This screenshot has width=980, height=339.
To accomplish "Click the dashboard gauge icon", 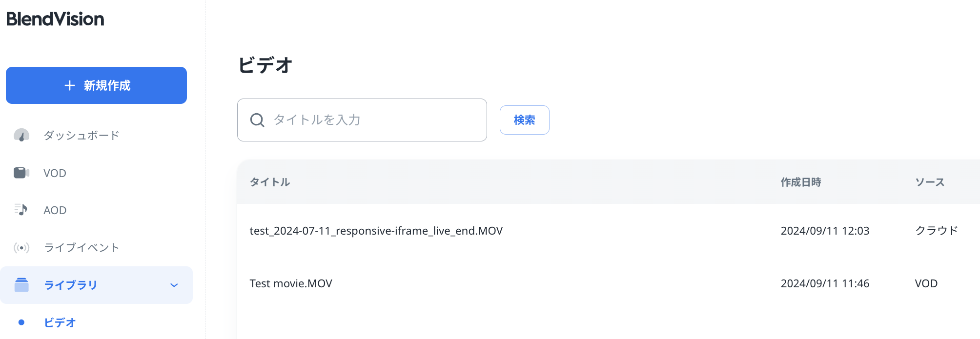I will (21, 135).
